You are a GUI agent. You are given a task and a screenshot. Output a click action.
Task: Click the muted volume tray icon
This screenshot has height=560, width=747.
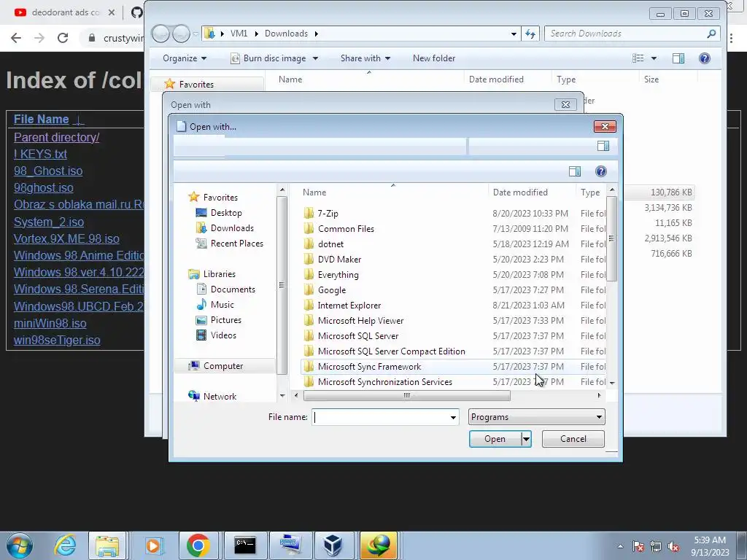(x=673, y=546)
